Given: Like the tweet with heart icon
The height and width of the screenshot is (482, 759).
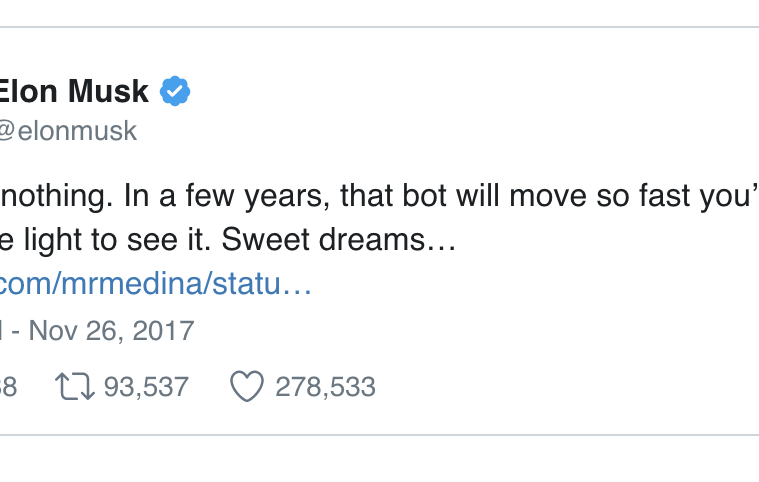Looking at the screenshot, I should 246,387.
